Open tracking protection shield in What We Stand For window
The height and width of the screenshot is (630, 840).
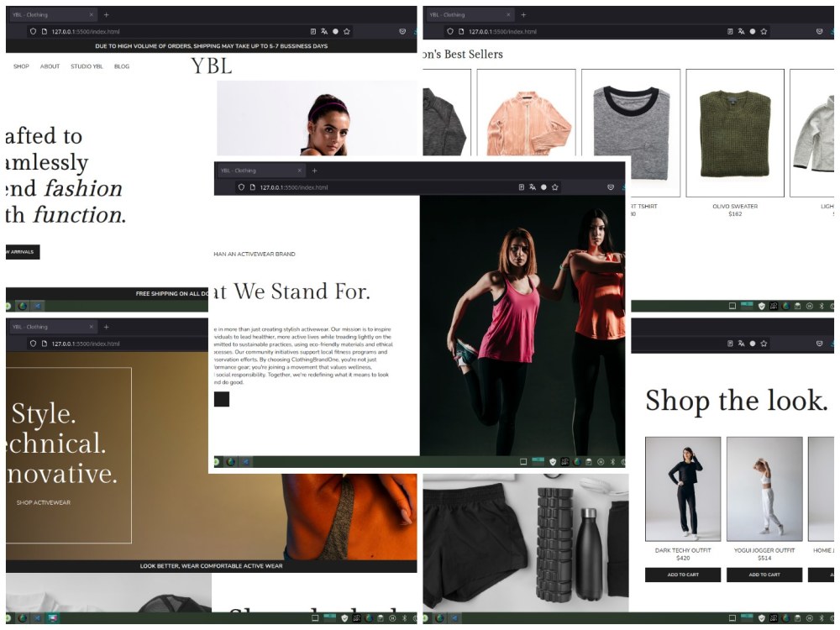click(x=241, y=187)
